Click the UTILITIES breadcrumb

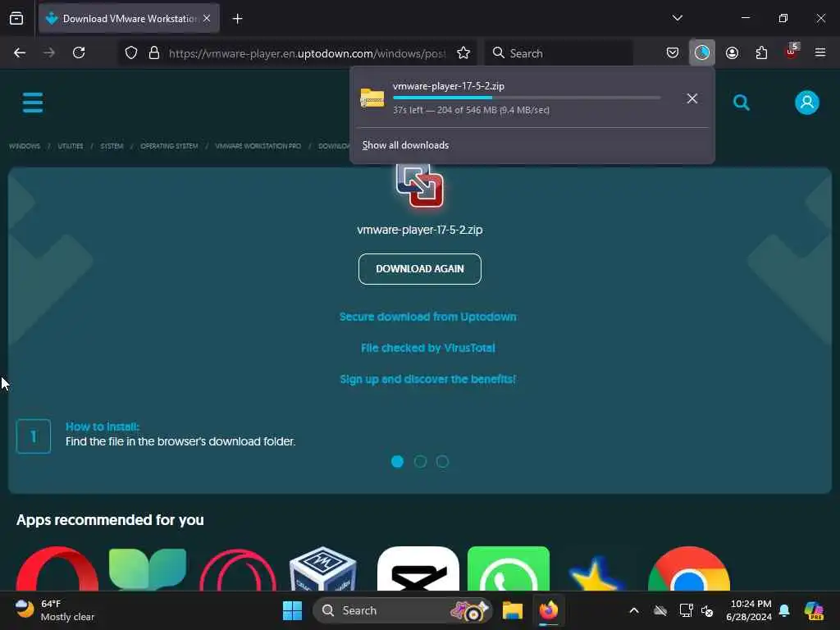pyautogui.click(x=71, y=146)
